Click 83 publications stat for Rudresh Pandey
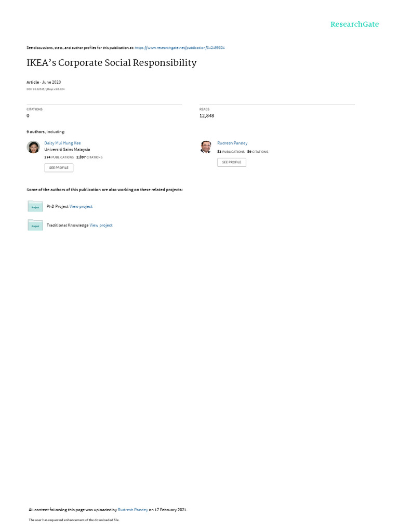The image size is (399, 532). [x=231, y=152]
